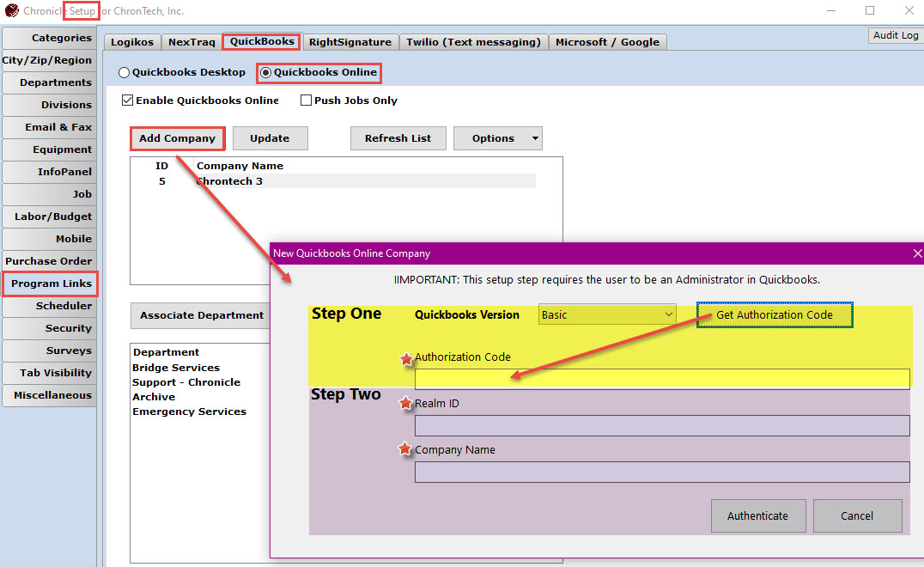Open Tab Visibility setup section
924x567 pixels.
[50, 373]
